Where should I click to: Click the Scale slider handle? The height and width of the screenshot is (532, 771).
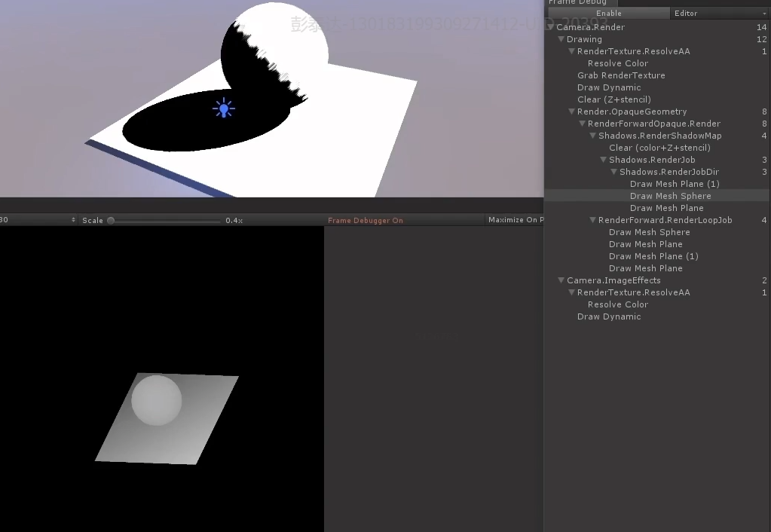(111, 220)
